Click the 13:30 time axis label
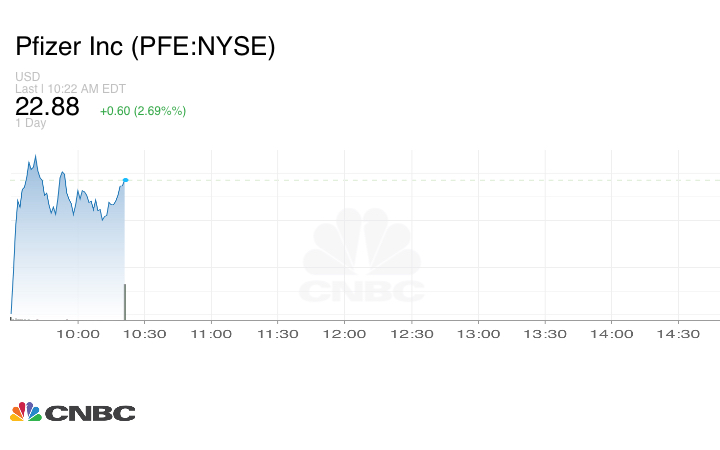Screen dimensions: 720x450 click(x=545, y=335)
